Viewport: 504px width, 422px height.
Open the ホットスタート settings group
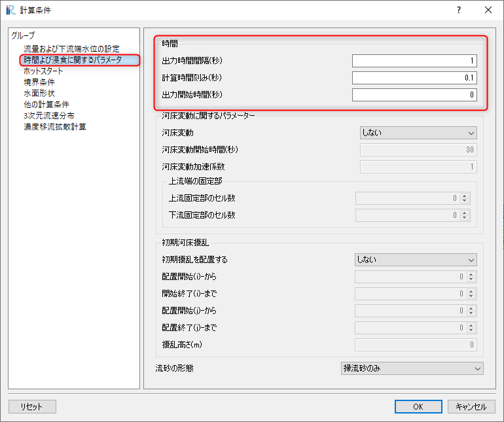tap(43, 71)
